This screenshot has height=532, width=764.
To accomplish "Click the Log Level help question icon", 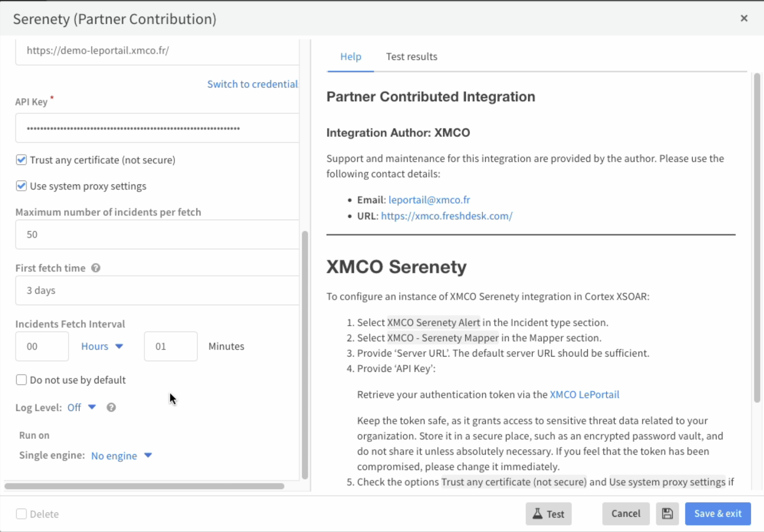I will click(111, 407).
